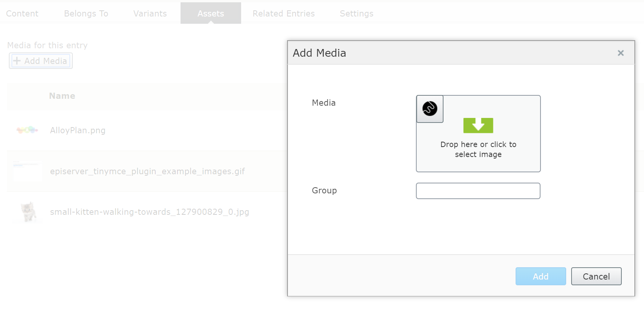644x309 pixels.
Task: Go to the Settings tab
Action: pos(356,13)
